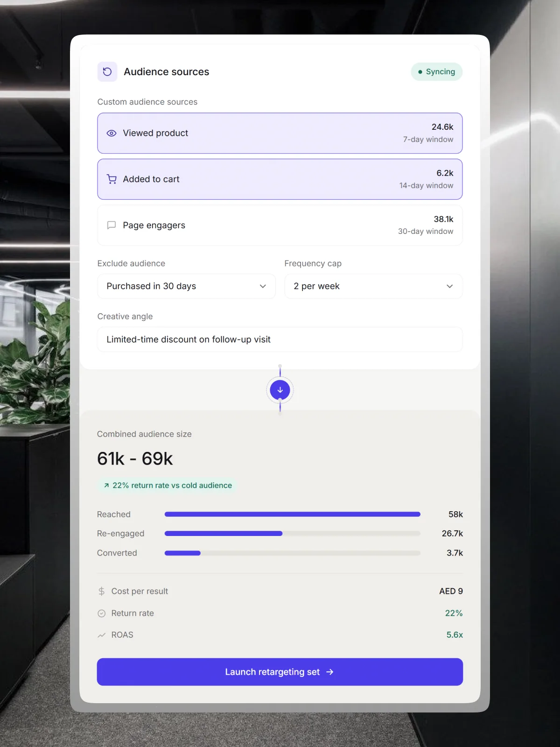Click the check-circle icon beside Return rate

pyautogui.click(x=102, y=613)
